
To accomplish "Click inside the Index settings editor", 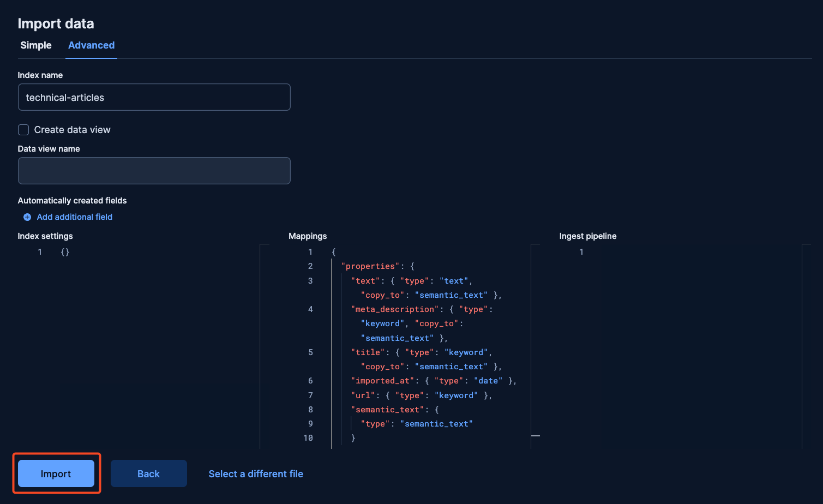I will click(x=139, y=347).
